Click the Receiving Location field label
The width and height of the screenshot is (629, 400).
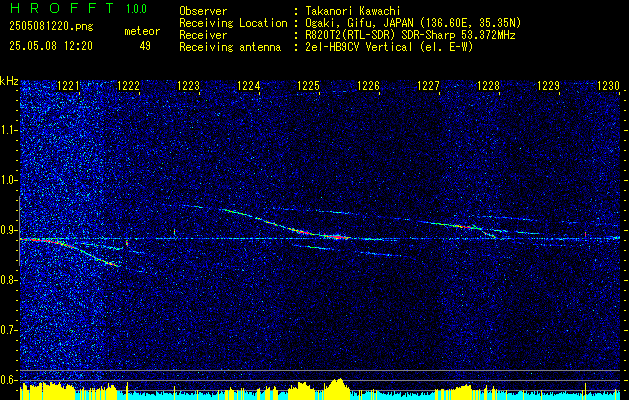pyautogui.click(x=233, y=23)
